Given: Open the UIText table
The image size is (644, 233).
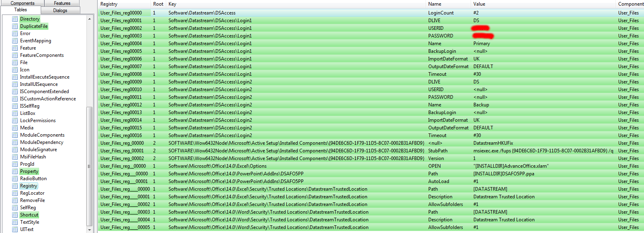Looking at the screenshot, I should pyautogui.click(x=27, y=229).
